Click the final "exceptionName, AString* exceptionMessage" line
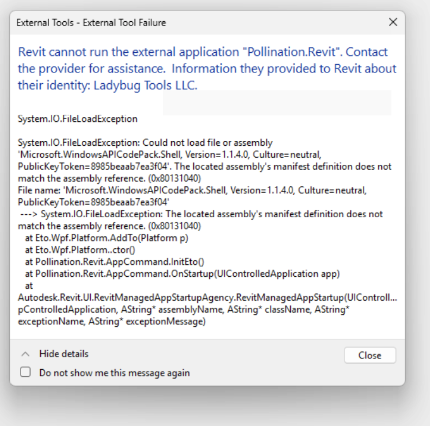430x426 pixels. tap(112, 322)
